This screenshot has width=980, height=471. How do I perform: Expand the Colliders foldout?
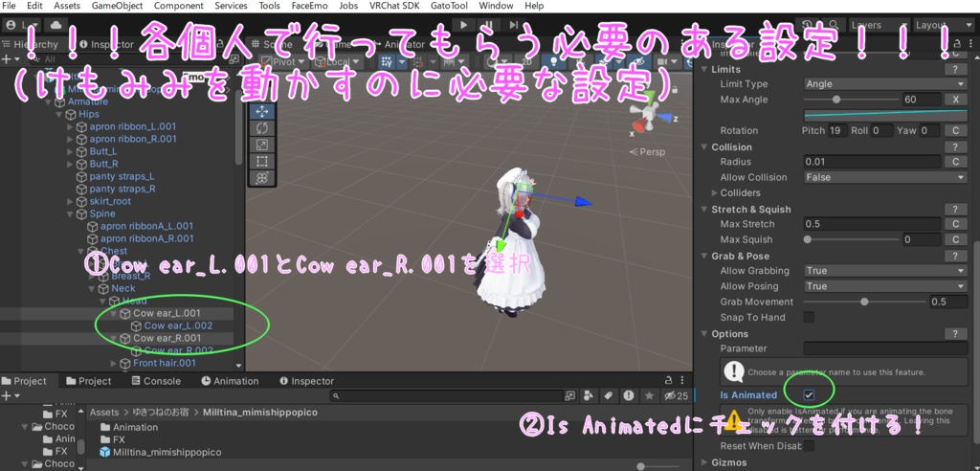point(714,192)
